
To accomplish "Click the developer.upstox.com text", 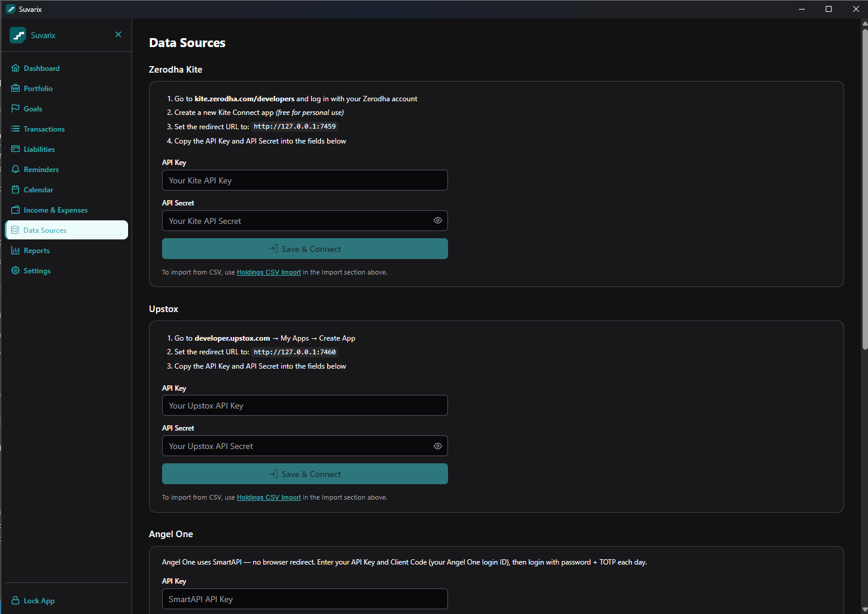I will pos(232,338).
